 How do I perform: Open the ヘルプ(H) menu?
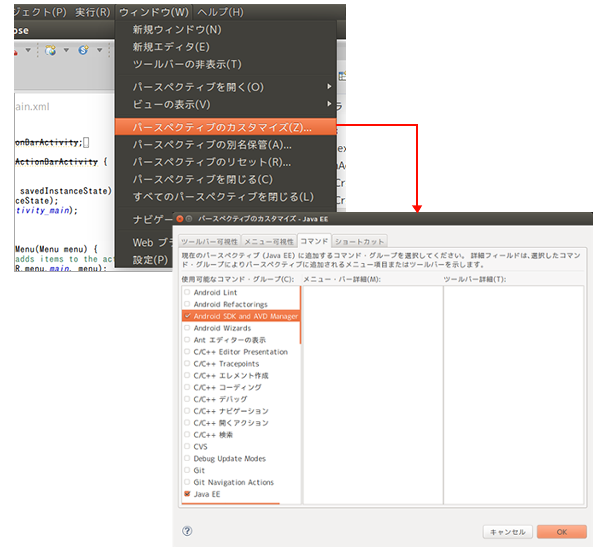coord(220,12)
